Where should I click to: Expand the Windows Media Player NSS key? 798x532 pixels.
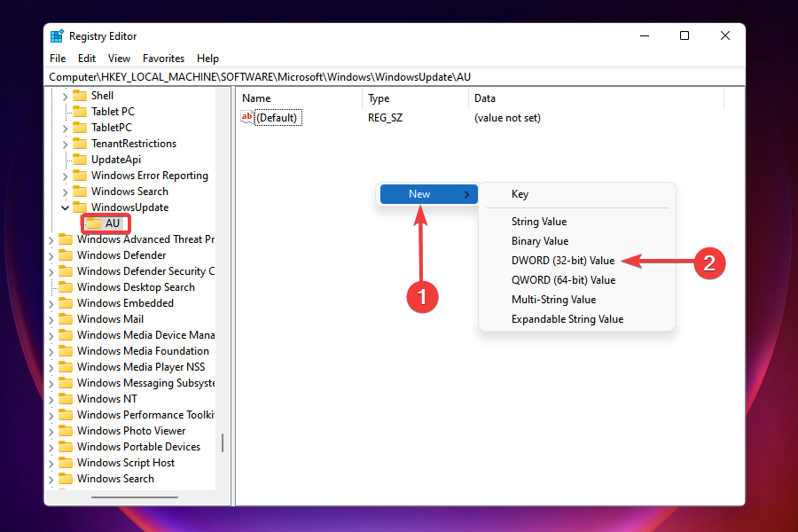point(51,368)
